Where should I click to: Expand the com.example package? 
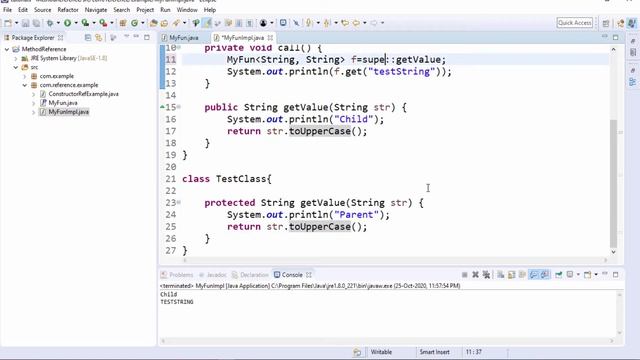pos(25,76)
